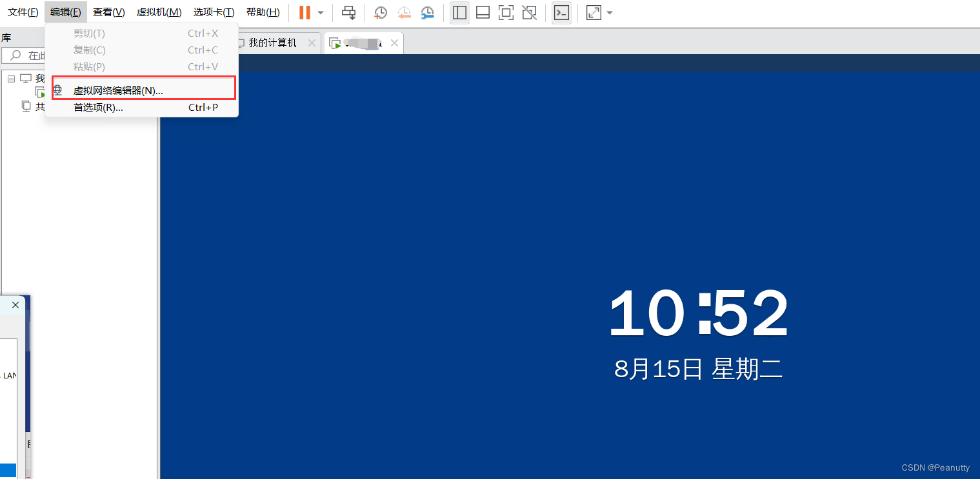Open snapshot manager via the clock-wrench icon
The image size is (980, 479).
(427, 12)
